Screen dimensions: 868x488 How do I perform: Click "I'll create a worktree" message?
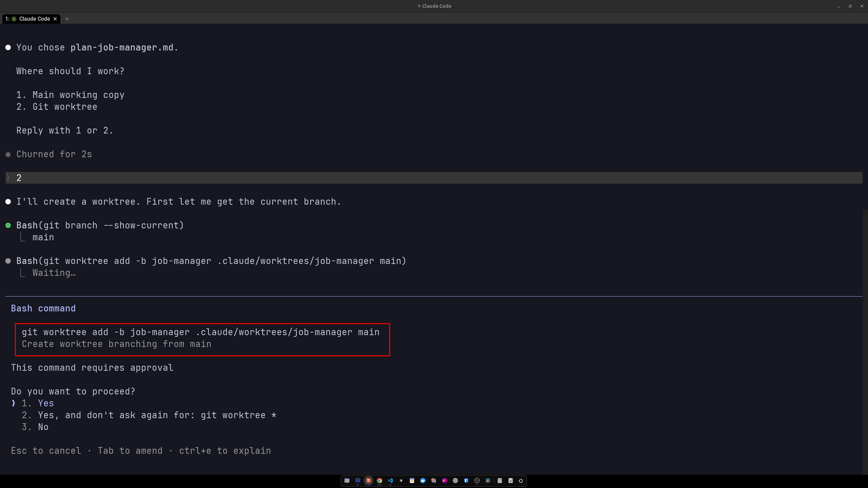[x=179, y=202]
